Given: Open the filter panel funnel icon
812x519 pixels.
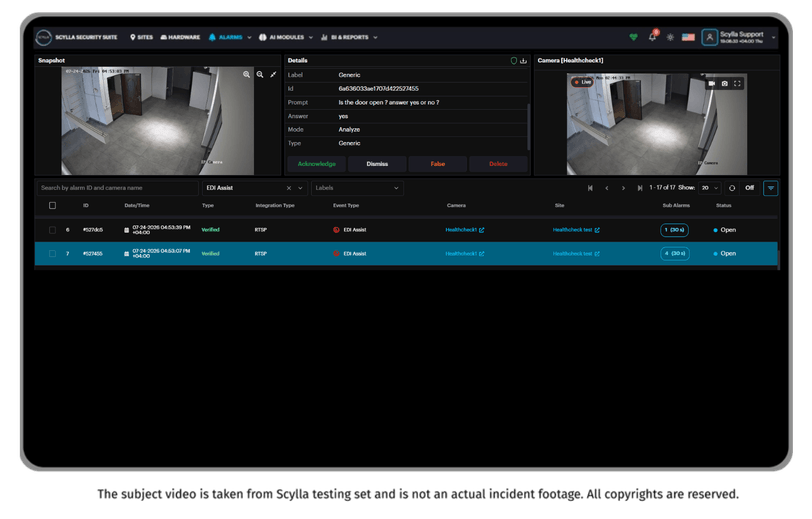Looking at the screenshot, I should [x=771, y=188].
